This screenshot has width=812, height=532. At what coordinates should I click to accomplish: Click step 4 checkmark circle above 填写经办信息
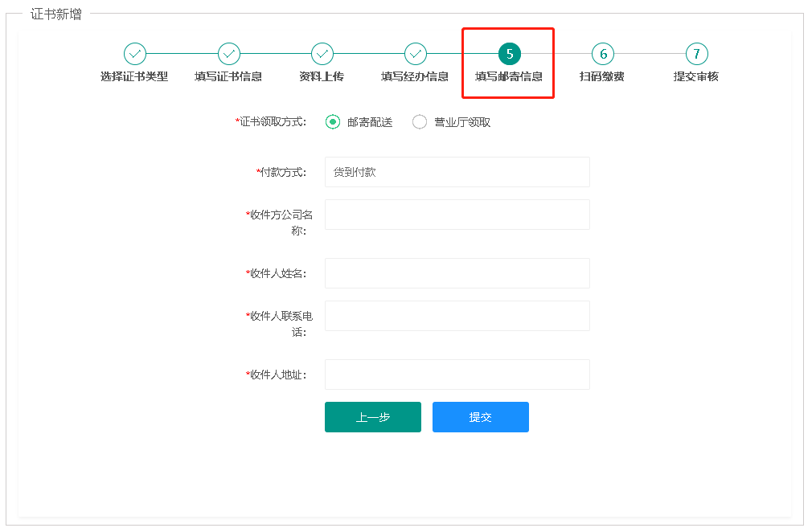click(x=415, y=54)
